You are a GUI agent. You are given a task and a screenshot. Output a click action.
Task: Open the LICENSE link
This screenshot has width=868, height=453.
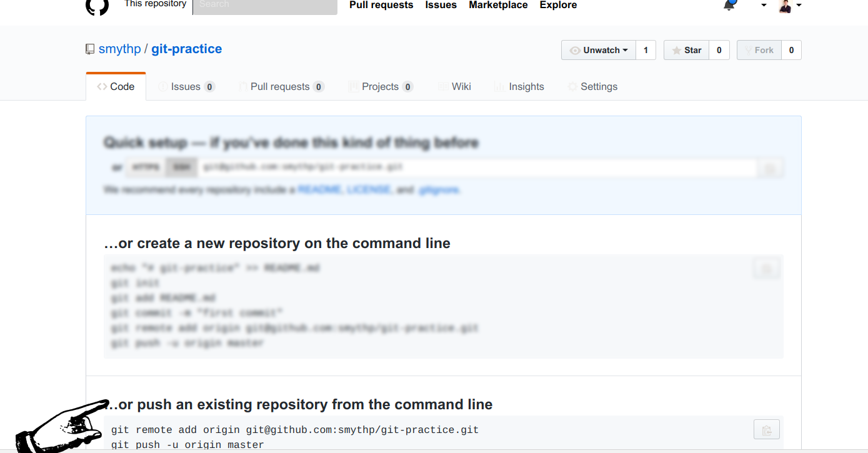click(369, 189)
